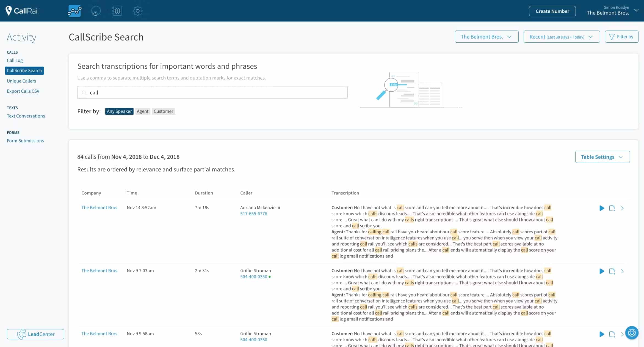This screenshot has width=644, height=347.
Task: Expand details arrow for Nov 9 7:03am call
Action: pyautogui.click(x=622, y=271)
